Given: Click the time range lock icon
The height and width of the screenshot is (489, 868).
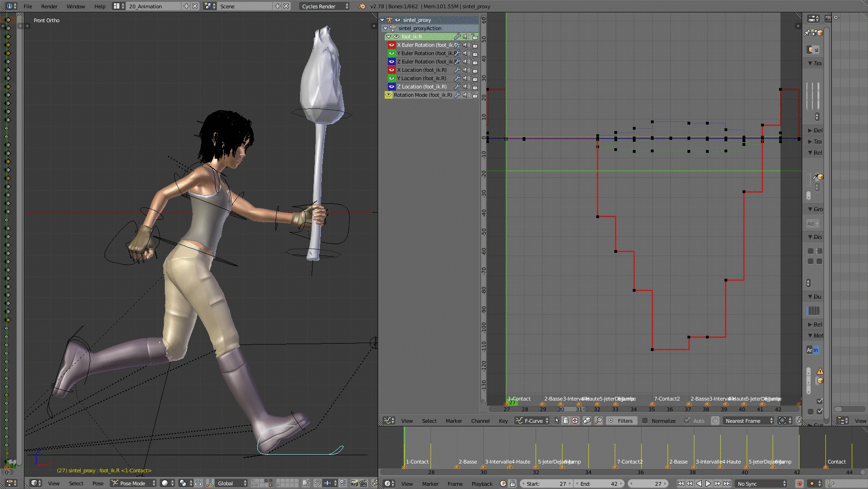Looking at the screenshot, I should (x=512, y=483).
